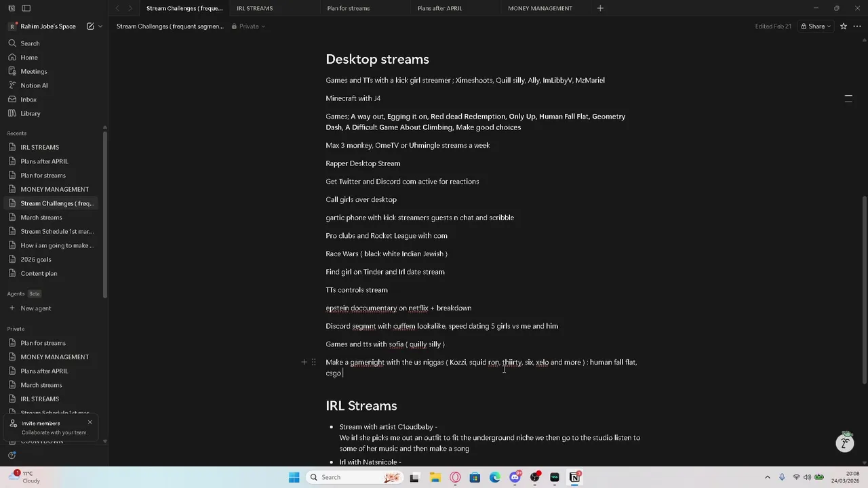Click the Notion icon in the taskbar
This screenshot has width=868, height=488.
[x=574, y=477]
